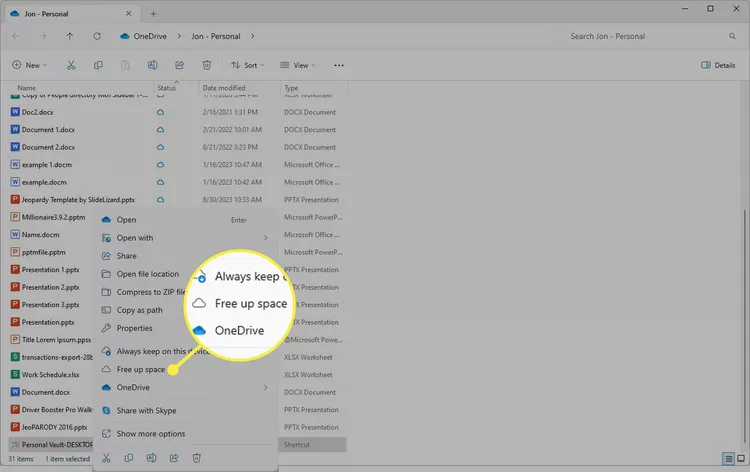Screen dimensions: 750x472
Task: Open the View dropdown menu
Action: (x=299, y=65)
